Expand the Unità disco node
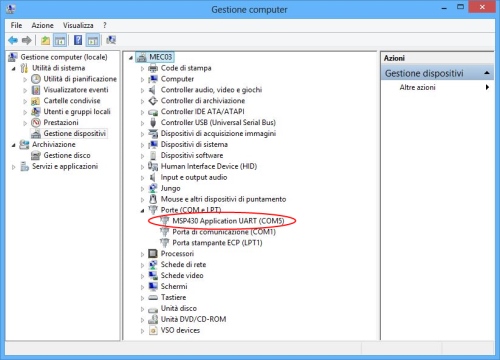The image size is (500, 360). pos(142,309)
